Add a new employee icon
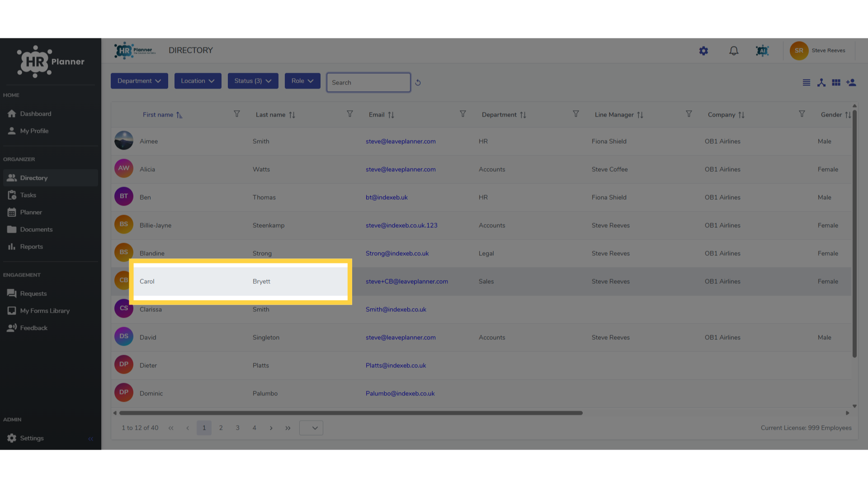The image size is (868, 488). point(851,83)
